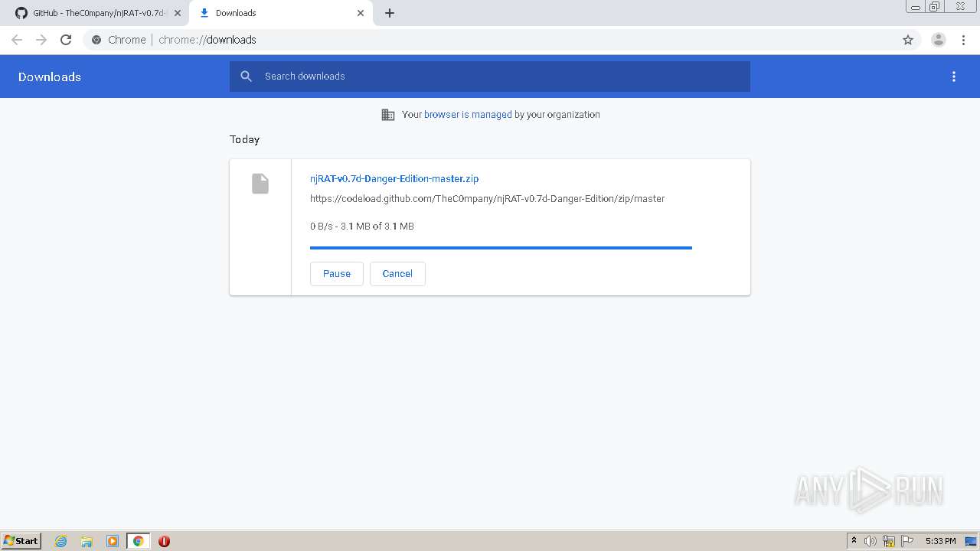Click the Action Center flag icon
Image resolution: width=980 pixels, height=551 pixels.
[x=907, y=541]
